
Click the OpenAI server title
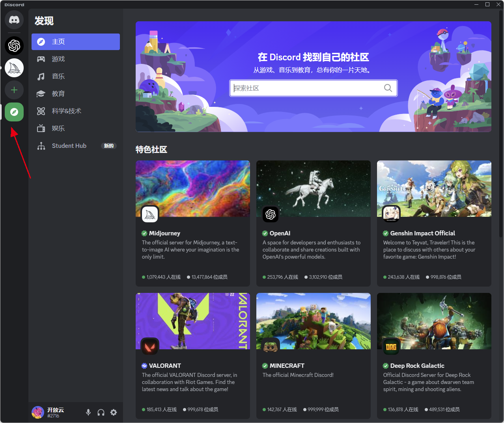[280, 233]
